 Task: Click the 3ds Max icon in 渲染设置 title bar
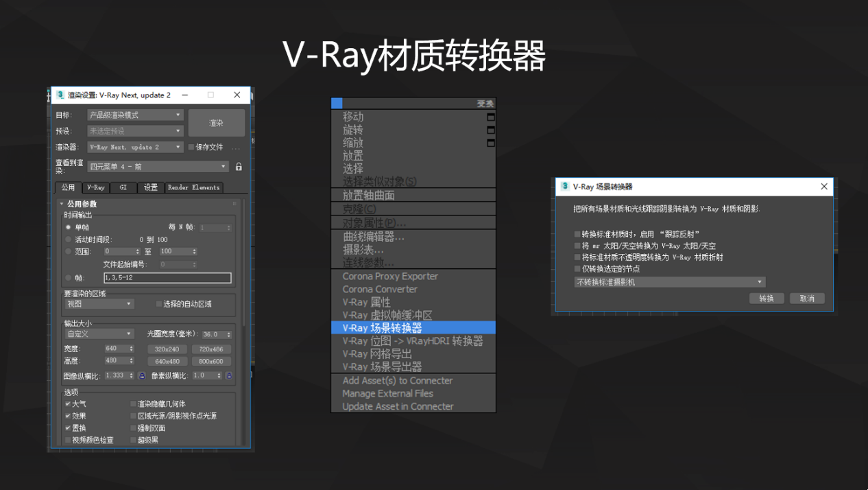pos(60,95)
